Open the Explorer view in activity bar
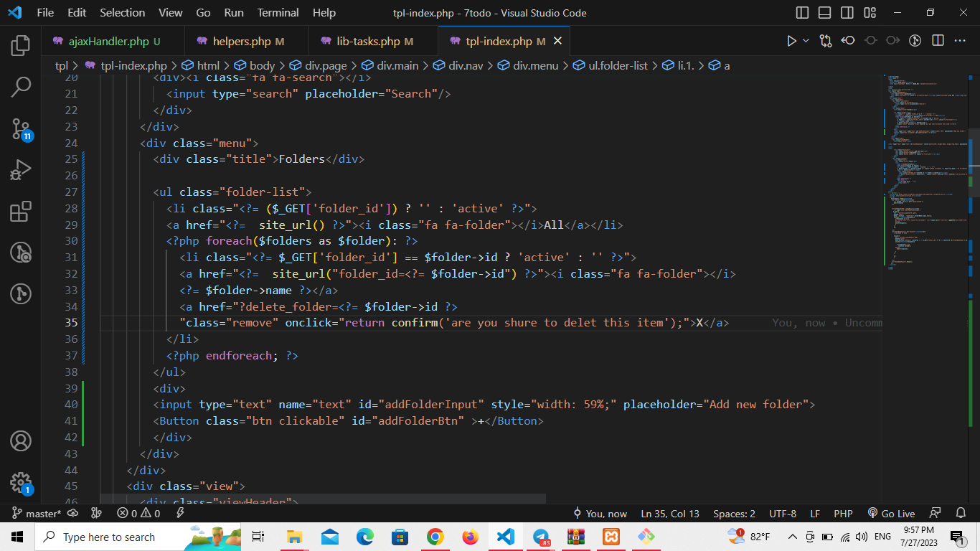980x551 pixels. tap(21, 45)
